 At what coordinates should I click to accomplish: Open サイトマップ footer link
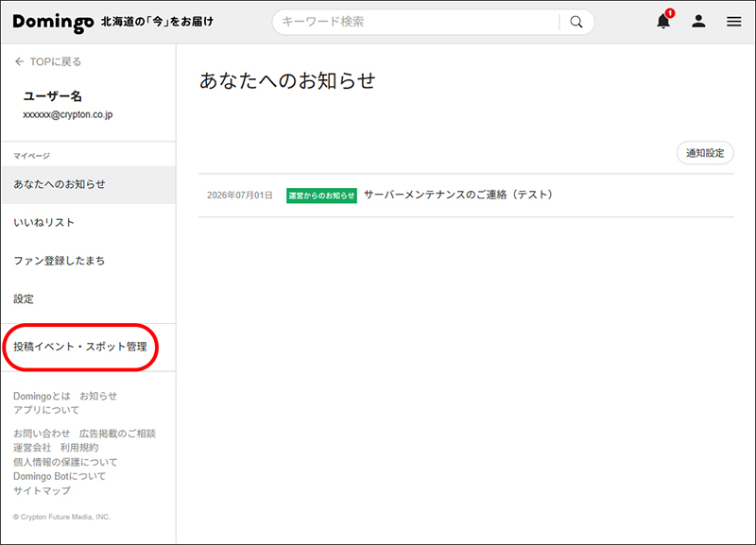pyautogui.click(x=42, y=490)
